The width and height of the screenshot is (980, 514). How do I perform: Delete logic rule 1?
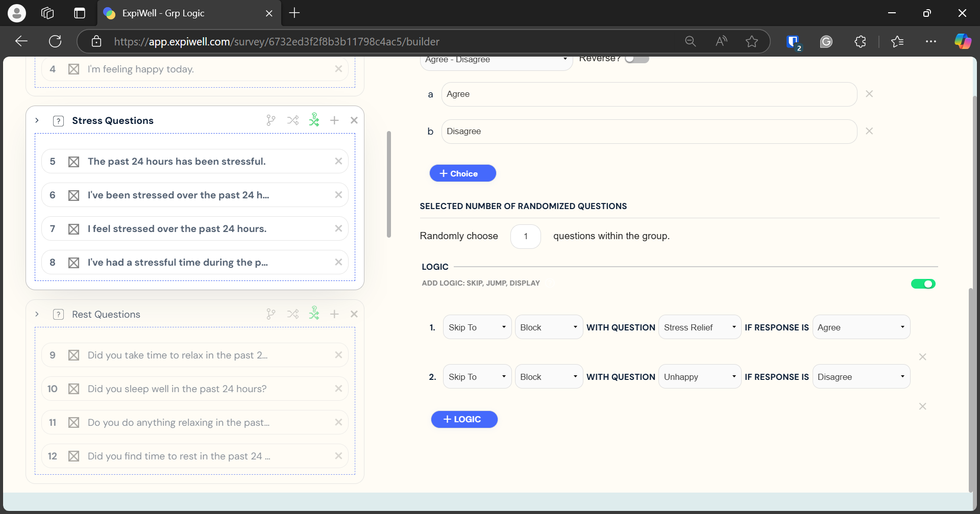pyautogui.click(x=923, y=357)
